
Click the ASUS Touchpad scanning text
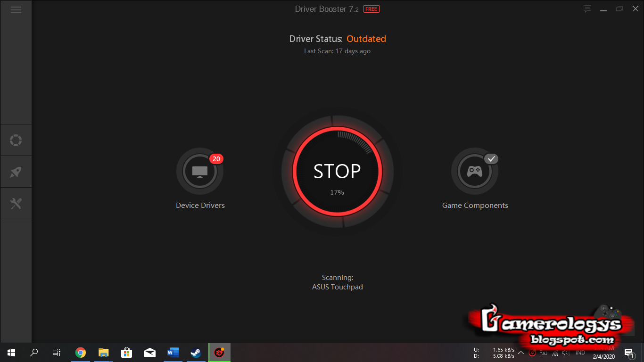[x=338, y=287]
